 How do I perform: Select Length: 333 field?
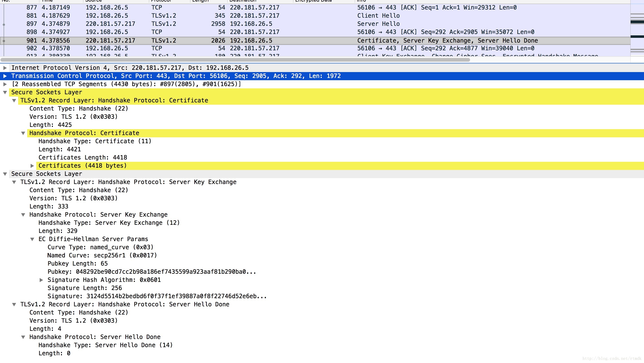pyautogui.click(x=49, y=207)
